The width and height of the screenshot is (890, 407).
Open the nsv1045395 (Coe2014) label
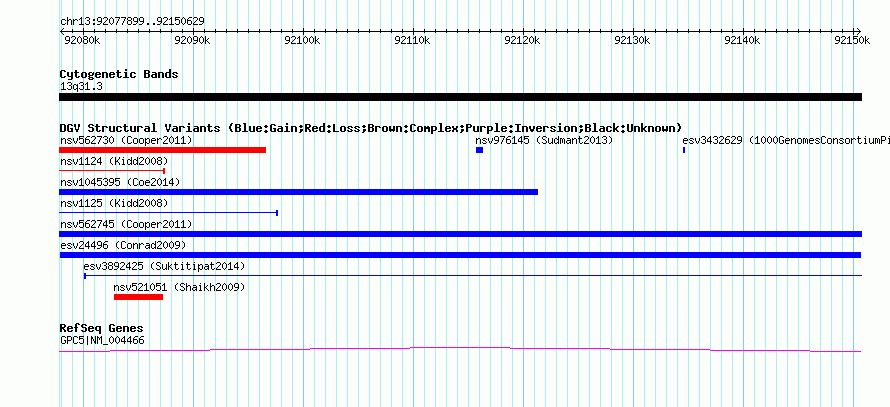pos(120,182)
